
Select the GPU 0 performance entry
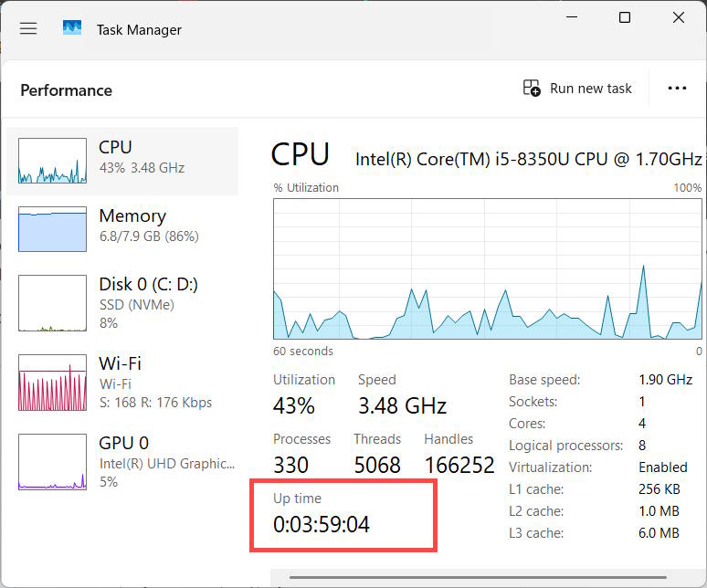pyautogui.click(x=122, y=461)
